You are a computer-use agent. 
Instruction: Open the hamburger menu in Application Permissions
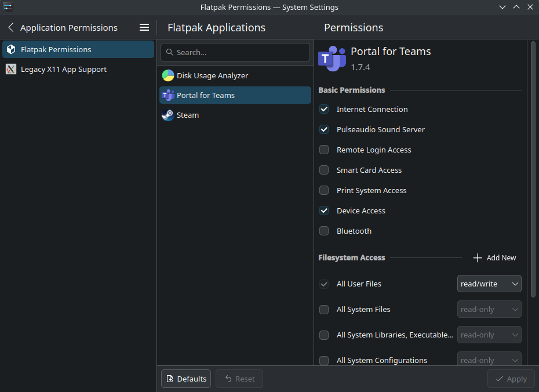(x=144, y=27)
